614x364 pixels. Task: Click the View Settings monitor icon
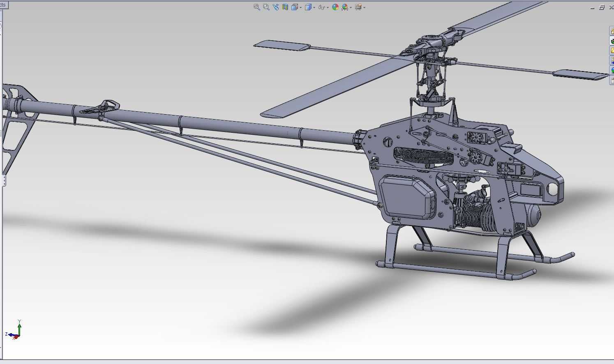tap(358, 7)
